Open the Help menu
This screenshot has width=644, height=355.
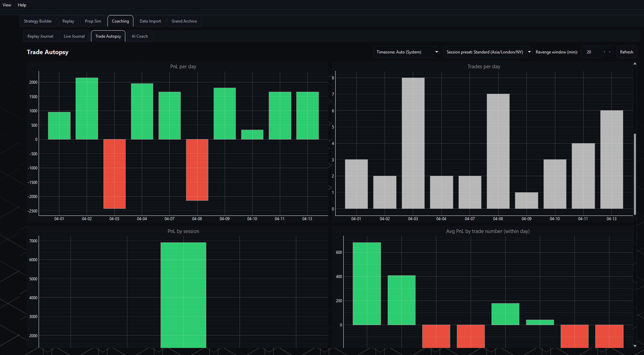tap(22, 5)
